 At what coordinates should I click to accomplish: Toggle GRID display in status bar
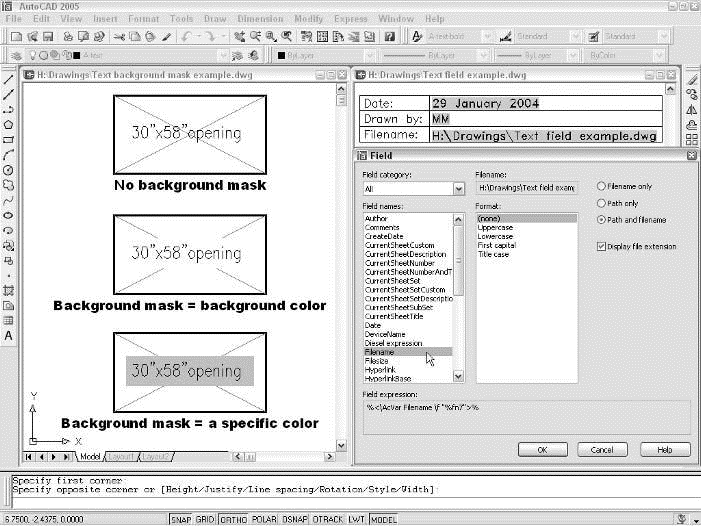coord(205,519)
